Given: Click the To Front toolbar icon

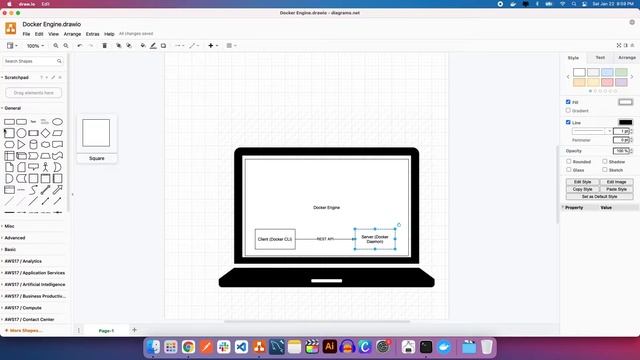Looking at the screenshot, I should pyautogui.click(x=118, y=46).
